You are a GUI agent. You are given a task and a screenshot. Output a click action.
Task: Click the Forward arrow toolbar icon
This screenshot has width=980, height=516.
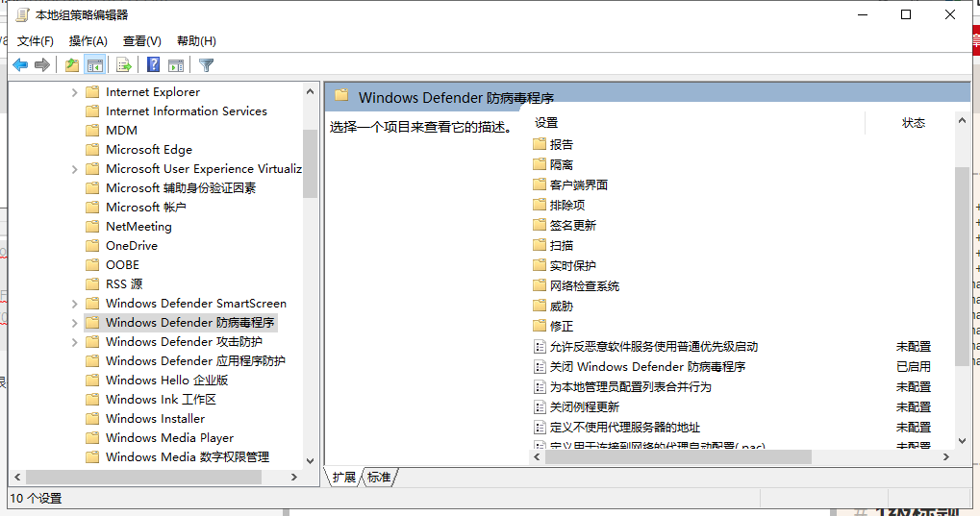(42, 64)
